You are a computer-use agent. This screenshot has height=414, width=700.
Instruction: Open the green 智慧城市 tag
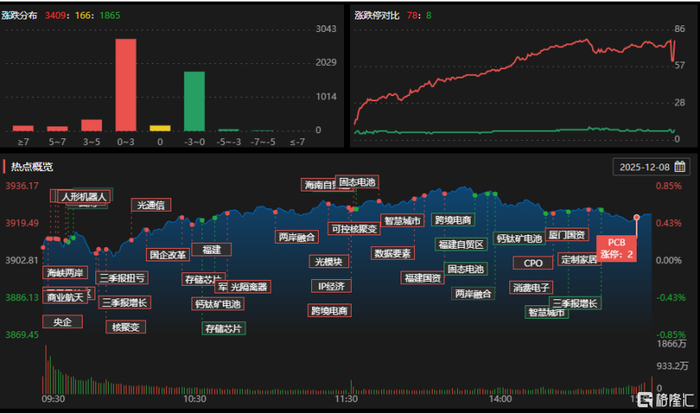(547, 312)
